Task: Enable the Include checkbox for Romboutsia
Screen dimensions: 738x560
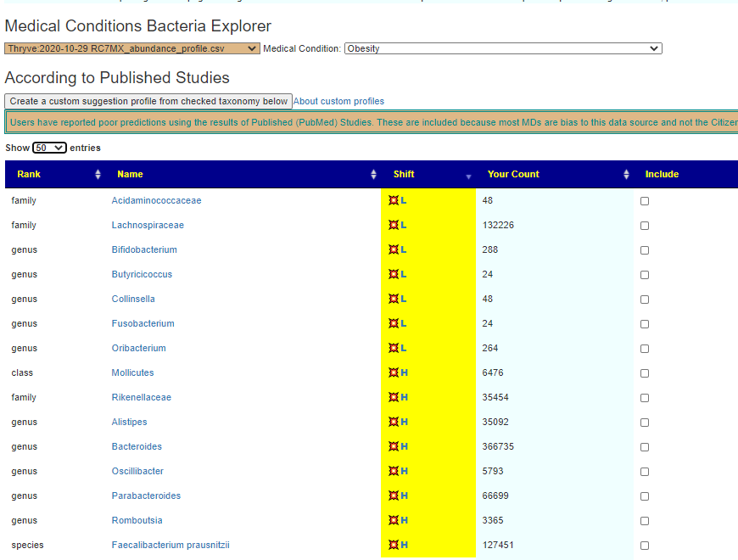Action: (645, 521)
